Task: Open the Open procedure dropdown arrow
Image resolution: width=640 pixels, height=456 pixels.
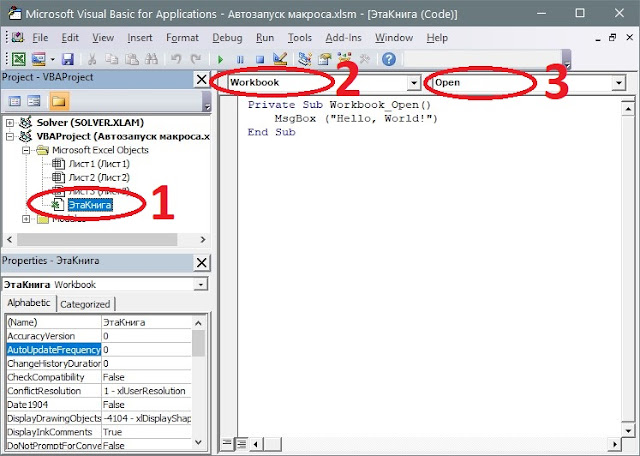Action: coord(619,83)
